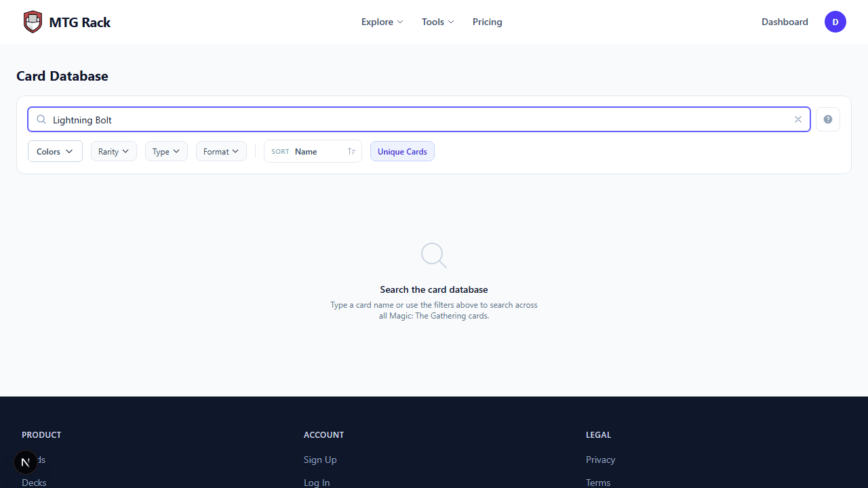Enable the Unique Cards filter

pos(402,151)
